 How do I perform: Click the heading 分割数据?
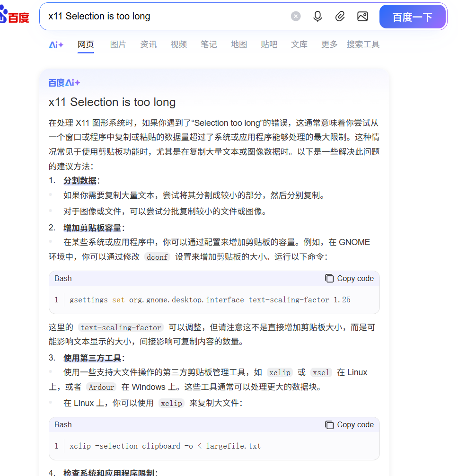[80, 181]
